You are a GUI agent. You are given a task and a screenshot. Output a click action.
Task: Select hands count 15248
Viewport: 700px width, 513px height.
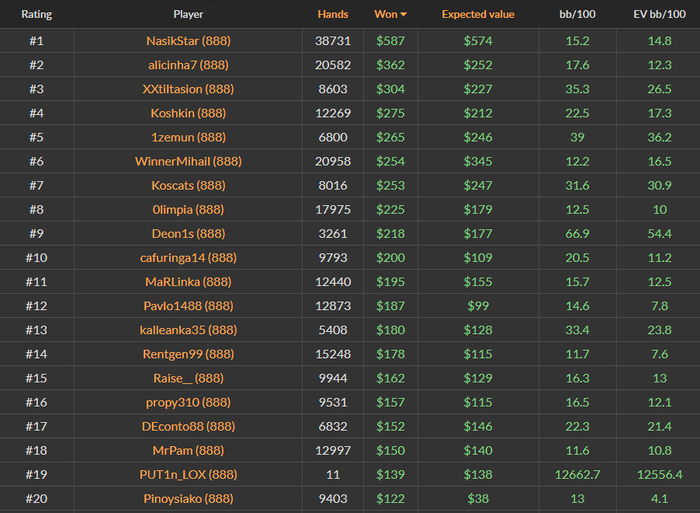[333, 355]
